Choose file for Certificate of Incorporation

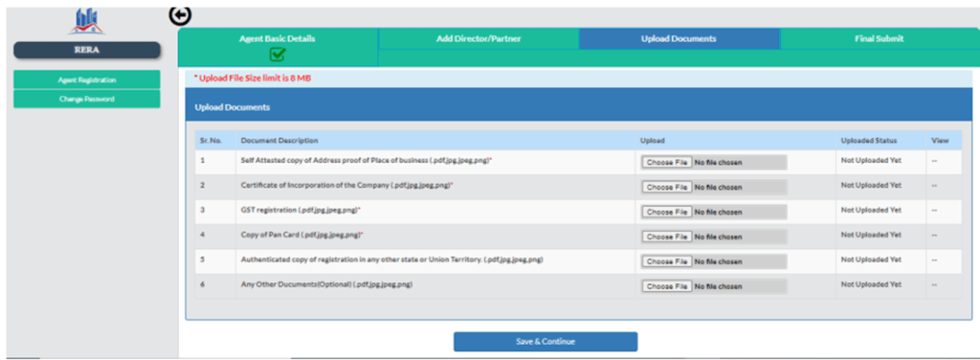tap(667, 187)
